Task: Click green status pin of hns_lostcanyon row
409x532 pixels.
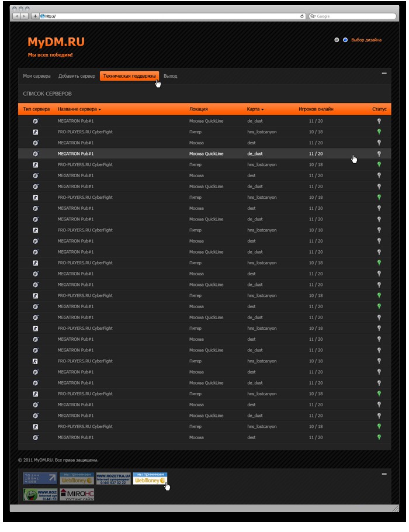Action: (379, 132)
